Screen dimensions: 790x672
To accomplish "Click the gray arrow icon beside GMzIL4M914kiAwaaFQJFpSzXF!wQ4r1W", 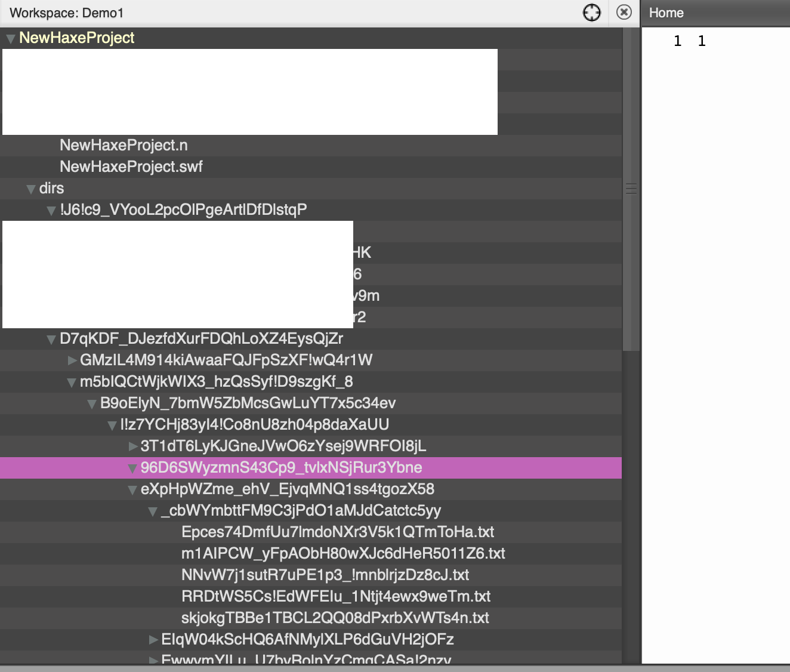I will (71, 360).
